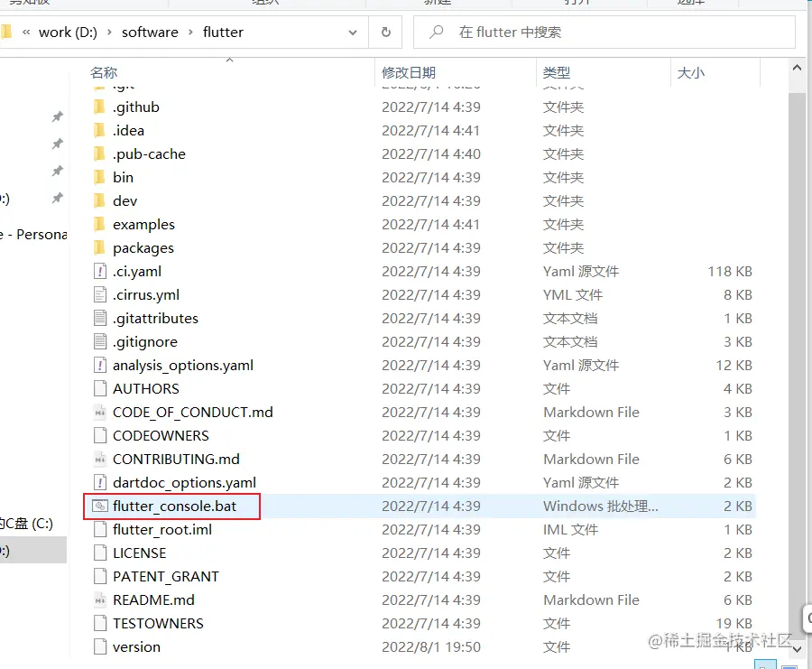Click the .gitattributes file icon
This screenshot has height=669, width=812.
pyautogui.click(x=100, y=318)
